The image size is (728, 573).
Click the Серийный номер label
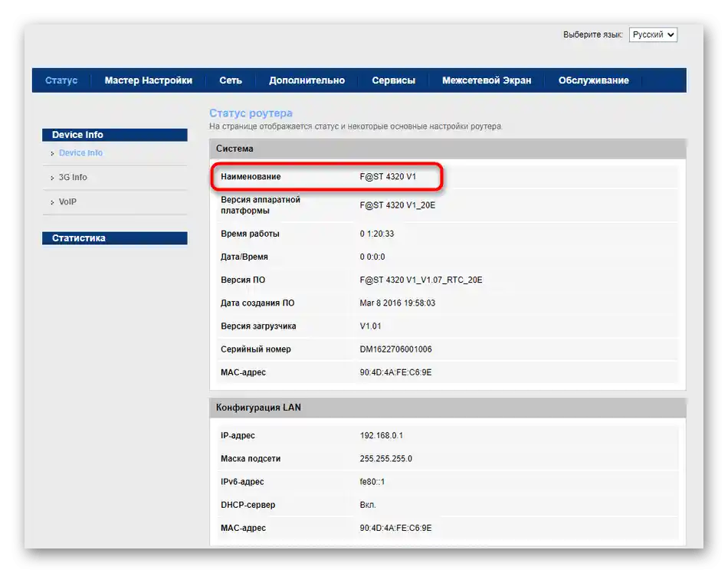pos(255,349)
